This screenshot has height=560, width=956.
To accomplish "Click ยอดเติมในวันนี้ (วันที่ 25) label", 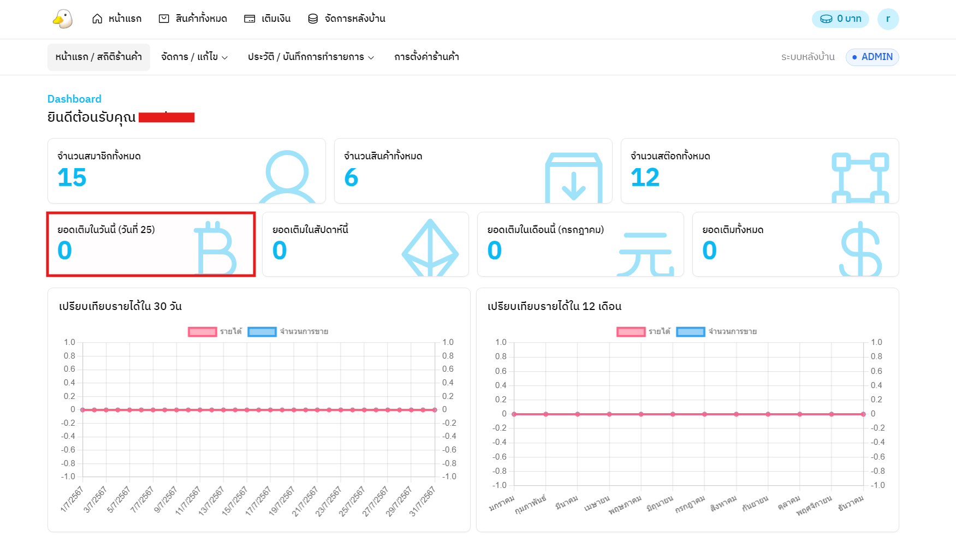I will coord(106,229).
